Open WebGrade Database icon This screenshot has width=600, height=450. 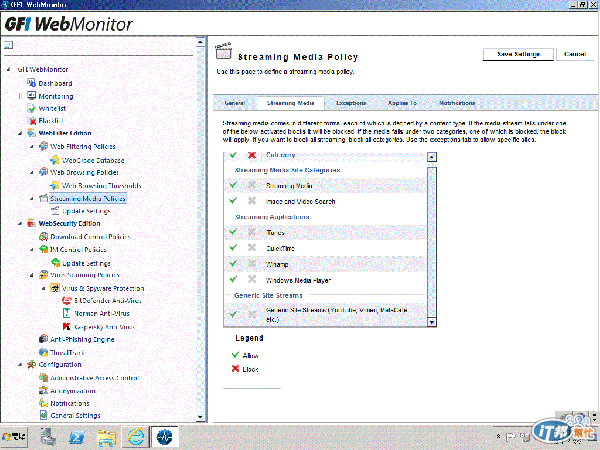coord(55,160)
